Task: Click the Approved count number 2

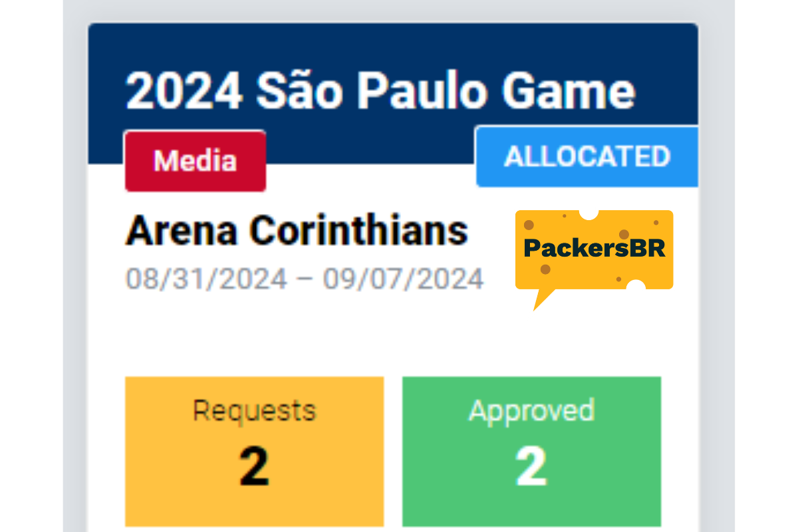Action: (x=531, y=465)
